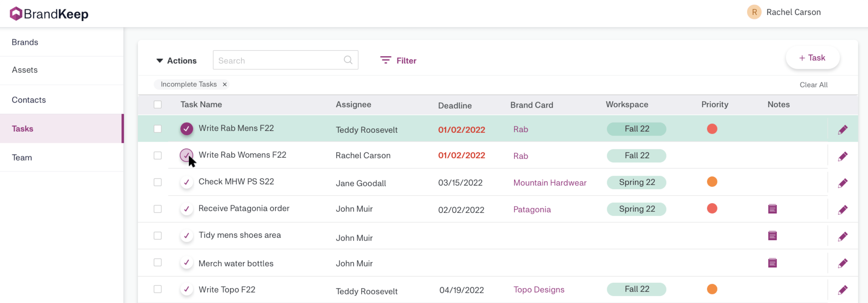Open the Mountain Hardwear brand card
Screen dimensions: 868x303
tap(550, 183)
